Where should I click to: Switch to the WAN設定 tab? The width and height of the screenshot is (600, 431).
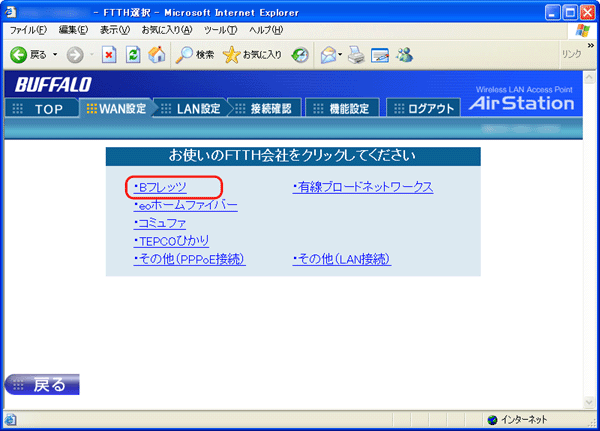116,109
